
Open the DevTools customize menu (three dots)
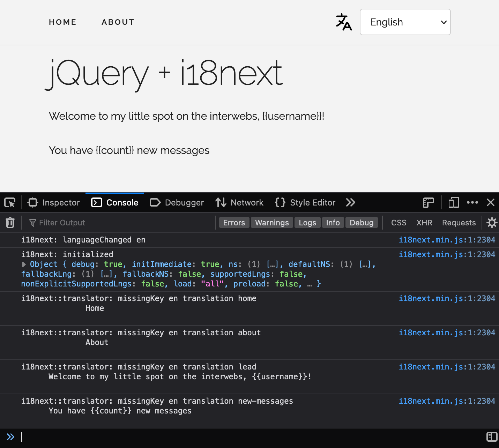pyautogui.click(x=472, y=202)
